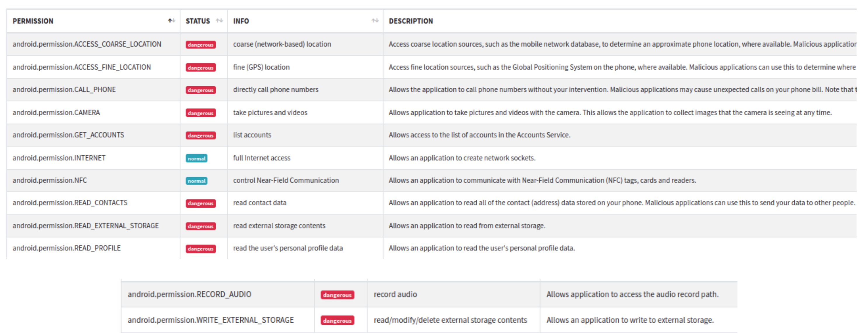Open the android.permission.GET_ACCOUNTS entry
This screenshot has width=868, height=334.
click(68, 135)
